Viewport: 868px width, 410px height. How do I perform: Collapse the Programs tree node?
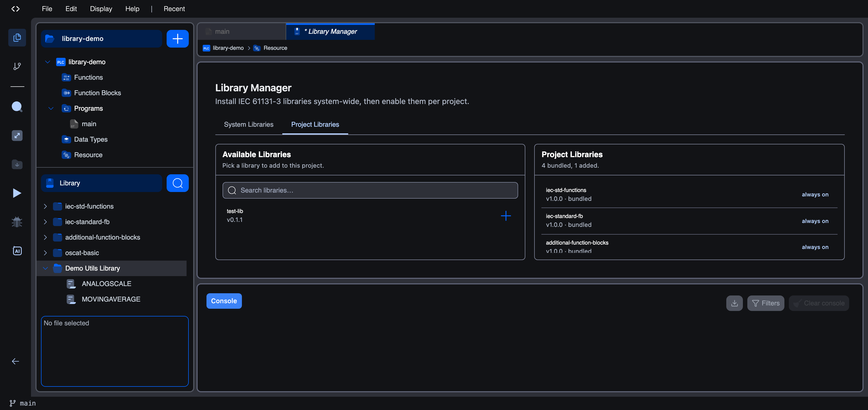click(51, 108)
